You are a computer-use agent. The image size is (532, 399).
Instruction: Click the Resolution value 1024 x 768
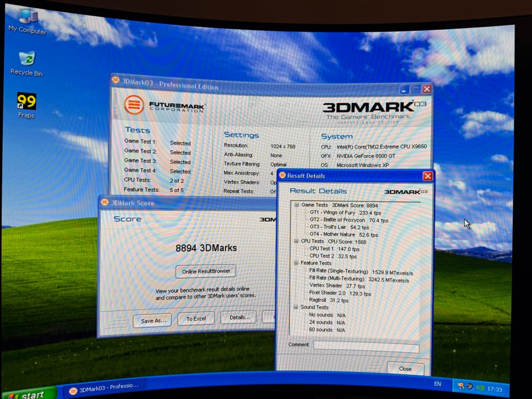pyautogui.click(x=283, y=146)
